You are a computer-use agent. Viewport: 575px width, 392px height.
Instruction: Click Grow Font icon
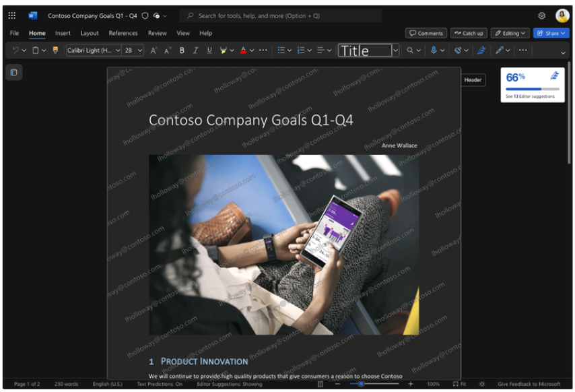click(x=154, y=51)
